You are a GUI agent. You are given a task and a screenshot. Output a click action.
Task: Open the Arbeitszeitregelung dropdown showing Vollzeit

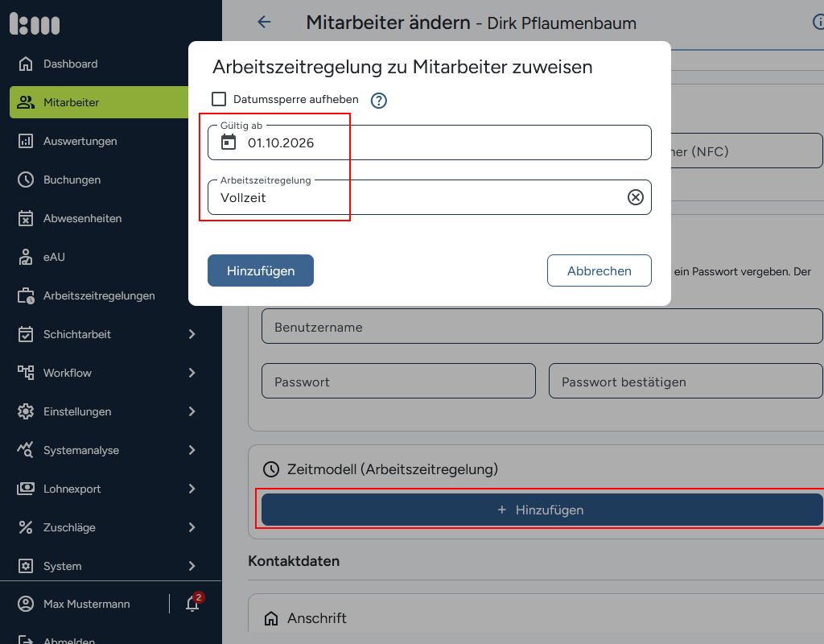coord(430,197)
